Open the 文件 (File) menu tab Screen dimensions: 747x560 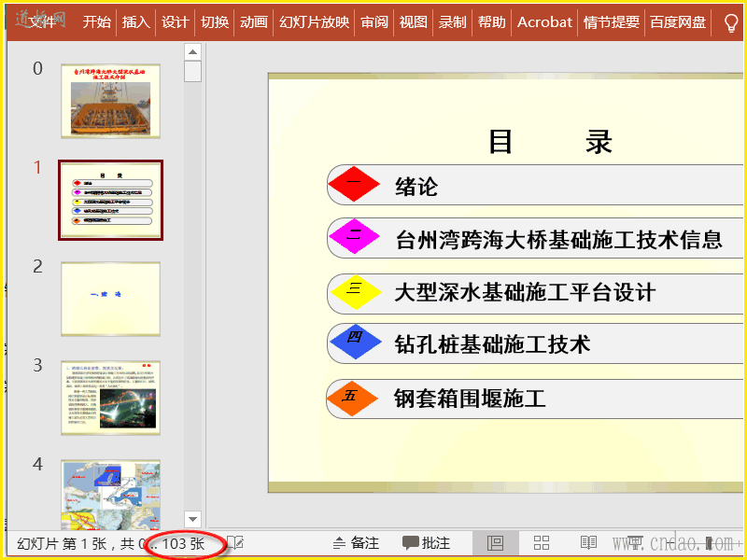pyautogui.click(x=42, y=21)
